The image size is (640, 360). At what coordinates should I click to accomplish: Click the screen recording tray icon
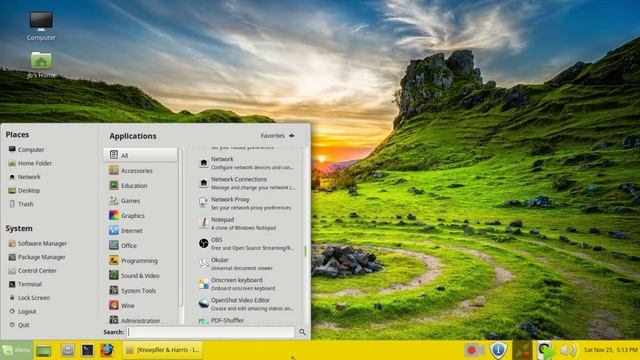[474, 350]
